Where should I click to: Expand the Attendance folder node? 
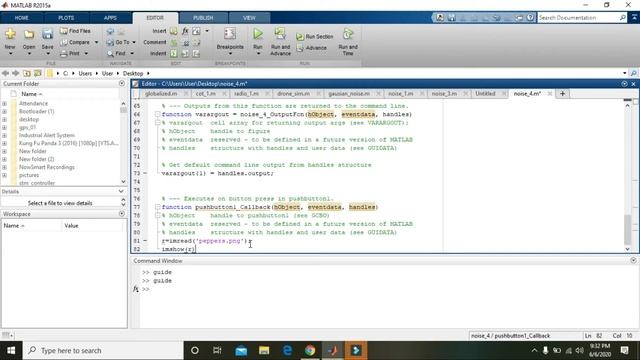point(4,104)
